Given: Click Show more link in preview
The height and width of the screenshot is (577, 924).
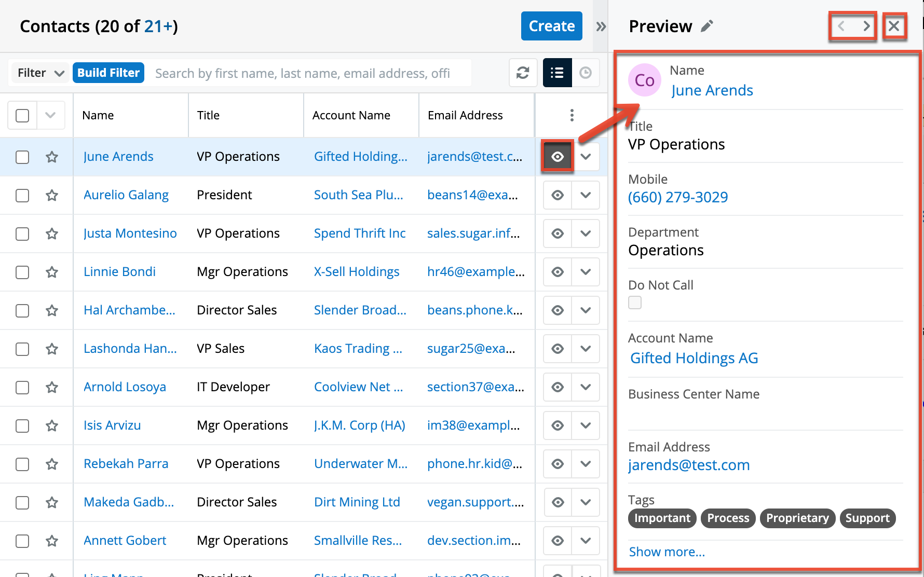Looking at the screenshot, I should pos(667,552).
